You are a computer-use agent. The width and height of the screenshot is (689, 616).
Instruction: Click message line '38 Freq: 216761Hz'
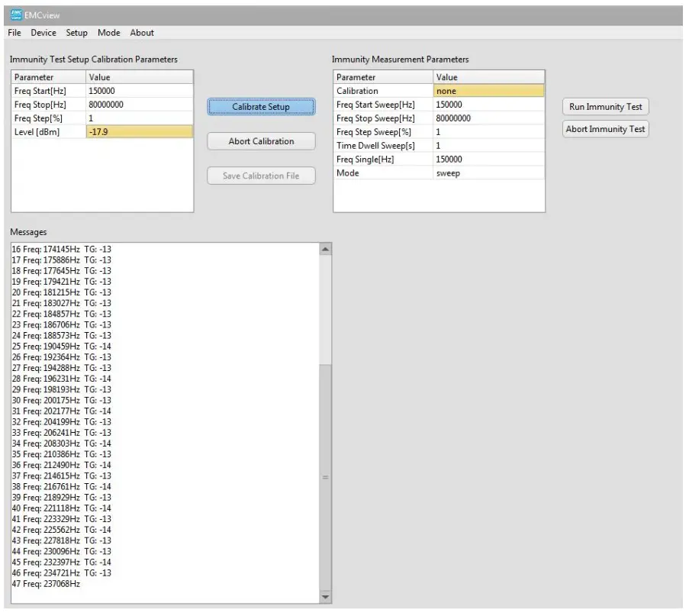pos(62,487)
